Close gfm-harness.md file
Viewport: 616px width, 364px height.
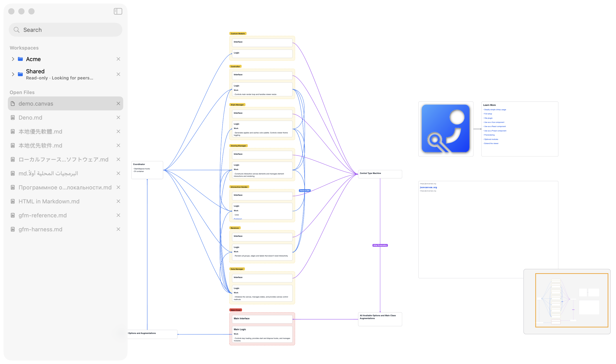(x=118, y=229)
